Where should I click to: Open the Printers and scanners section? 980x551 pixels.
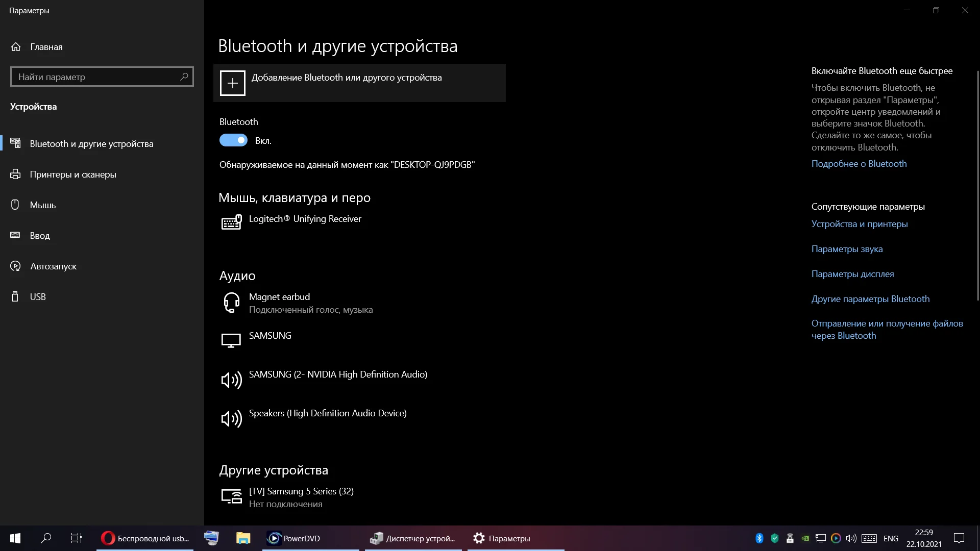[73, 174]
